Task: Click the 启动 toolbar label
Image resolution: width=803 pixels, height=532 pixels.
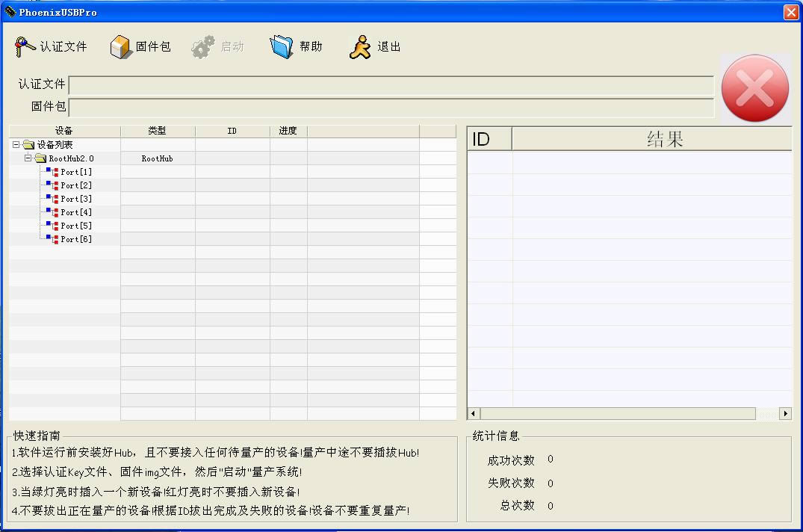Action: click(232, 46)
